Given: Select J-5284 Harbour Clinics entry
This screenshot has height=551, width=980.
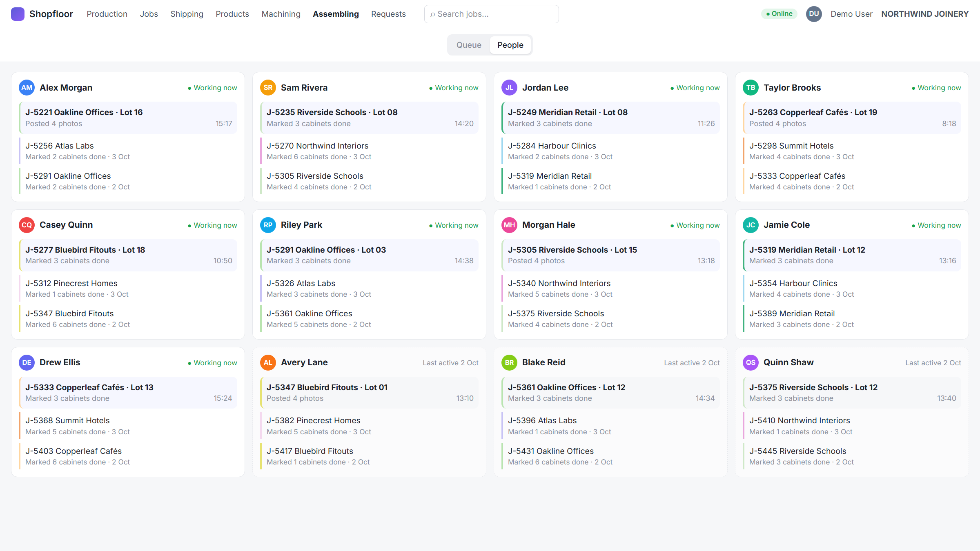Looking at the screenshot, I should click(610, 151).
